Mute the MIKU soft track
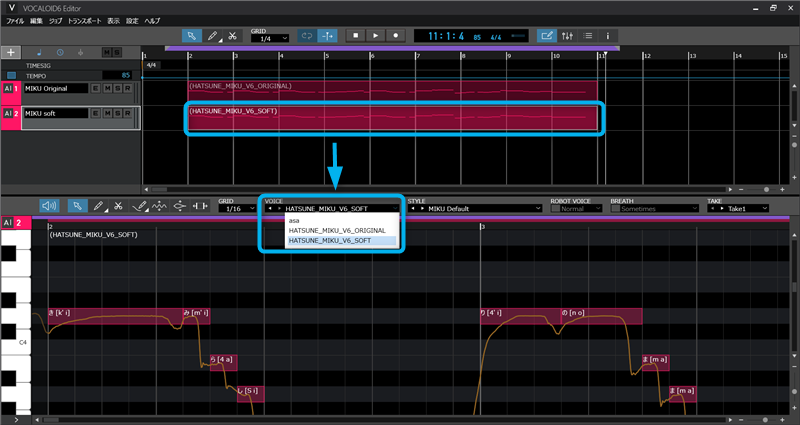Viewport: 800px width, 425px height. [107, 113]
